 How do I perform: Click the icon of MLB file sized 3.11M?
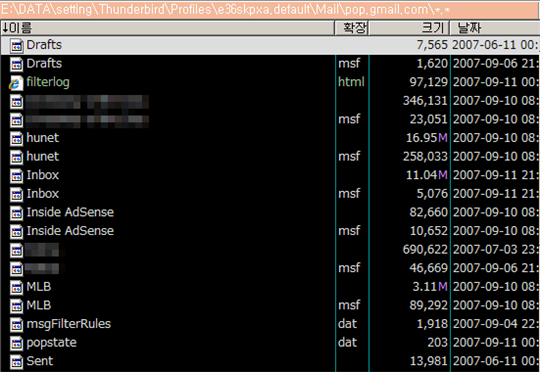16,287
